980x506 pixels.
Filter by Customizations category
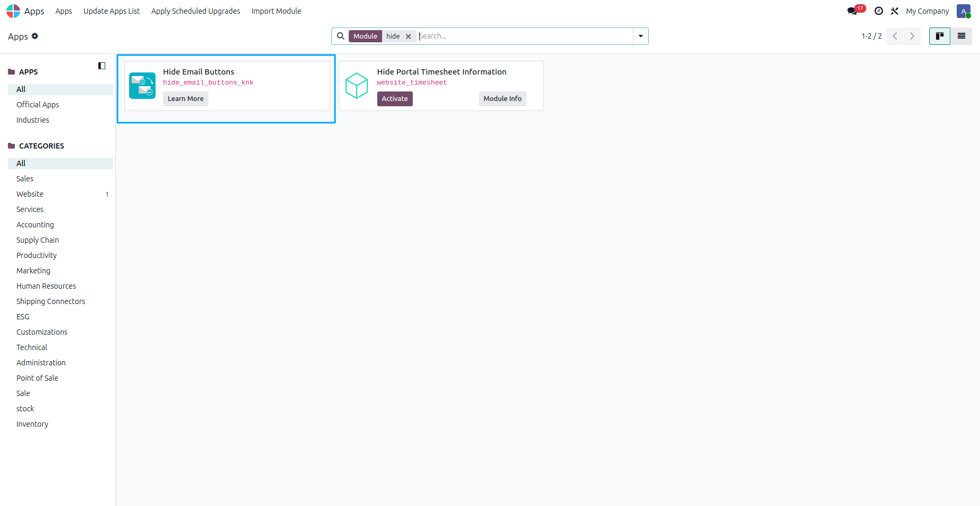(x=61, y=332)
